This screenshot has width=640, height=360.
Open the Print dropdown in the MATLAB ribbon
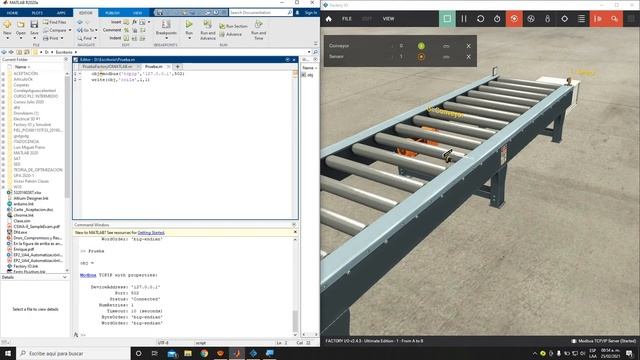(53, 38)
